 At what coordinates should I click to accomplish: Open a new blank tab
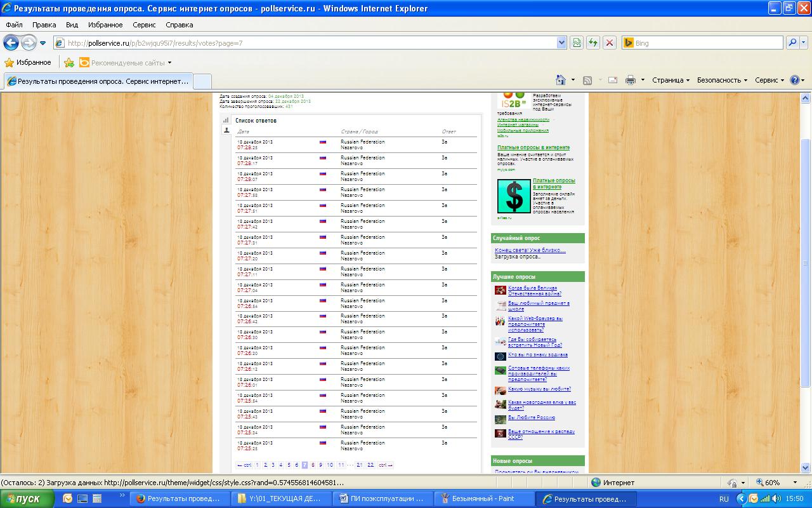202,81
